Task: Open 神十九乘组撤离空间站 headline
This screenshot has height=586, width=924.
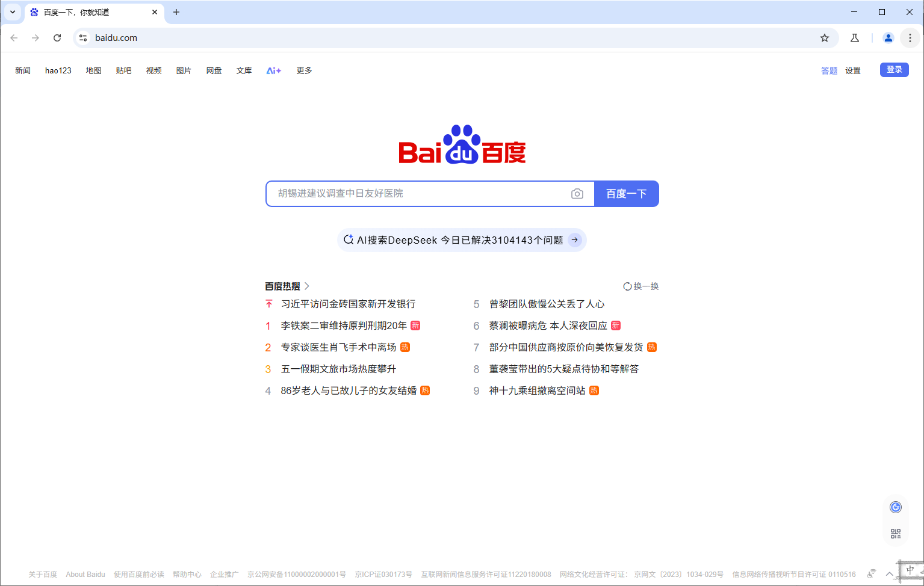Action: [537, 390]
